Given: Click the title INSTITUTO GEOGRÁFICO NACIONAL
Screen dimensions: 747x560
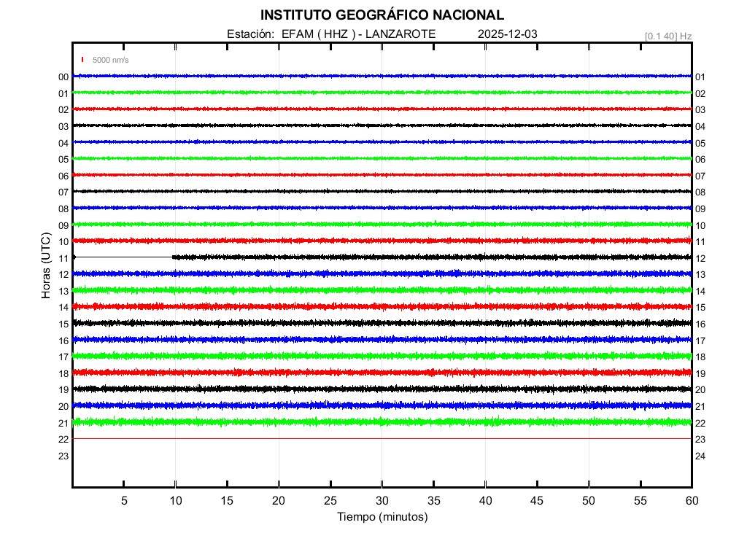Looking at the screenshot, I should (x=382, y=15).
